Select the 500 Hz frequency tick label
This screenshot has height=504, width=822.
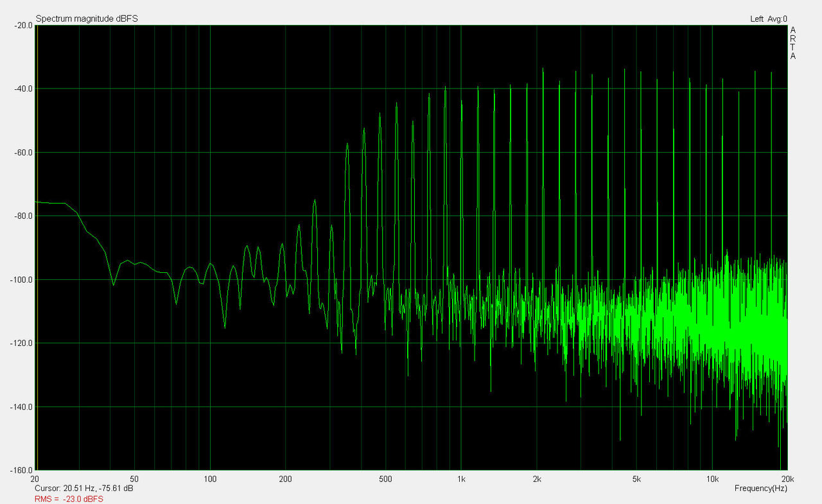[385, 479]
